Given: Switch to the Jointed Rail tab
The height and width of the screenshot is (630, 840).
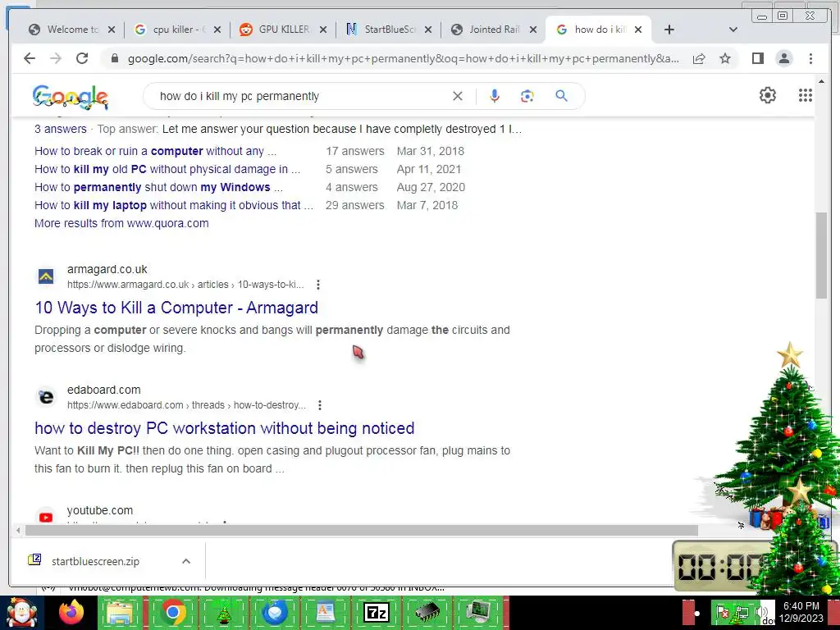Looking at the screenshot, I should tap(494, 30).
